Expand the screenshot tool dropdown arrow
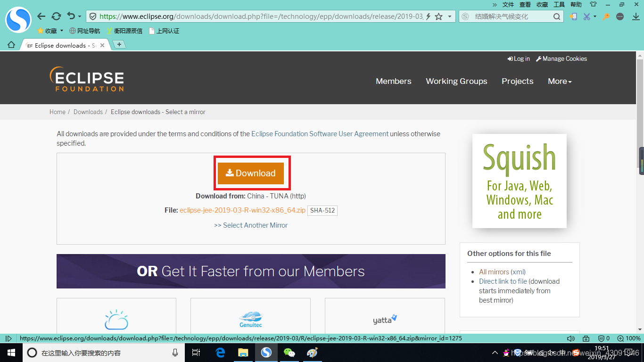This screenshot has height=362, width=644. [x=595, y=16]
